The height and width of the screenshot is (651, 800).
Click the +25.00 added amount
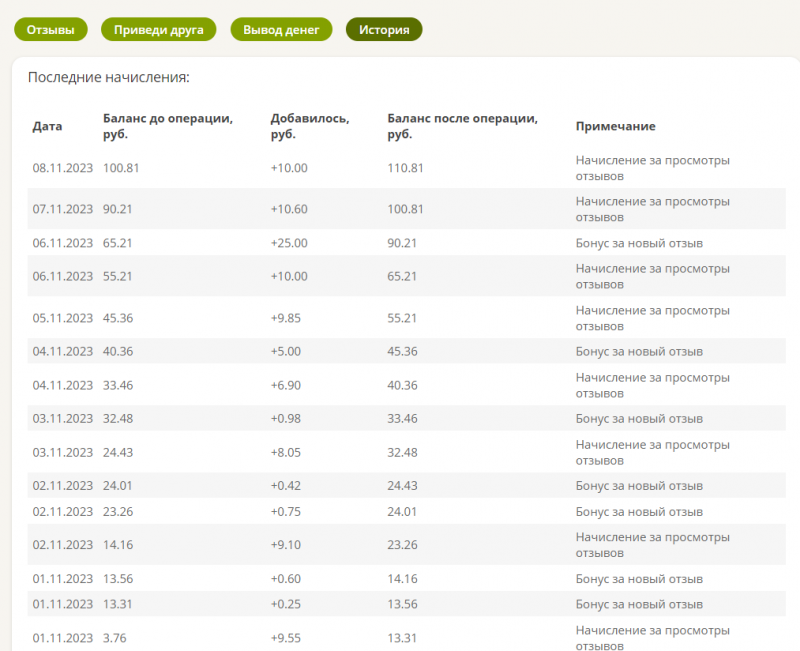289,243
